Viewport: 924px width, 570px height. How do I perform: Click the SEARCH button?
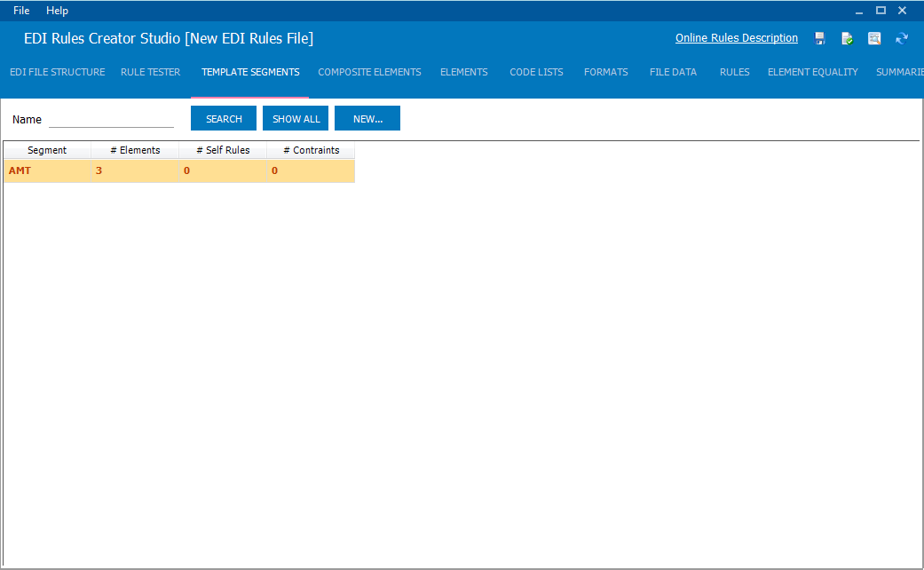(223, 117)
